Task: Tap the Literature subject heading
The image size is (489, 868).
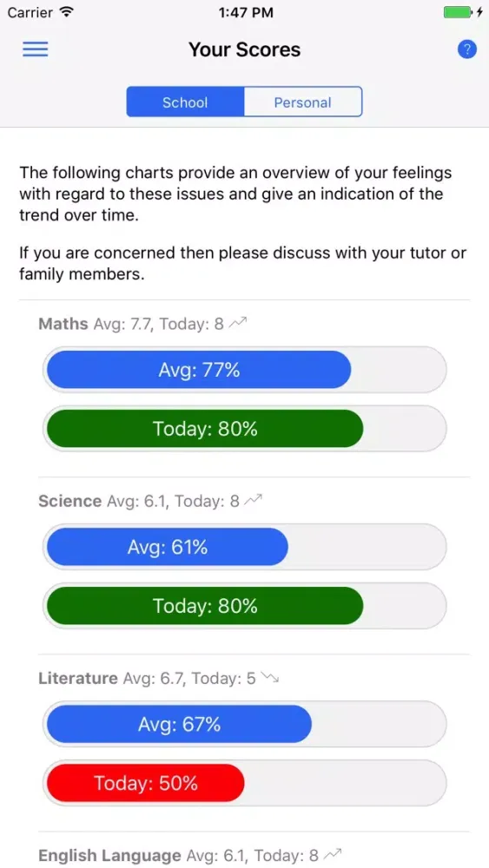Action: tap(78, 678)
